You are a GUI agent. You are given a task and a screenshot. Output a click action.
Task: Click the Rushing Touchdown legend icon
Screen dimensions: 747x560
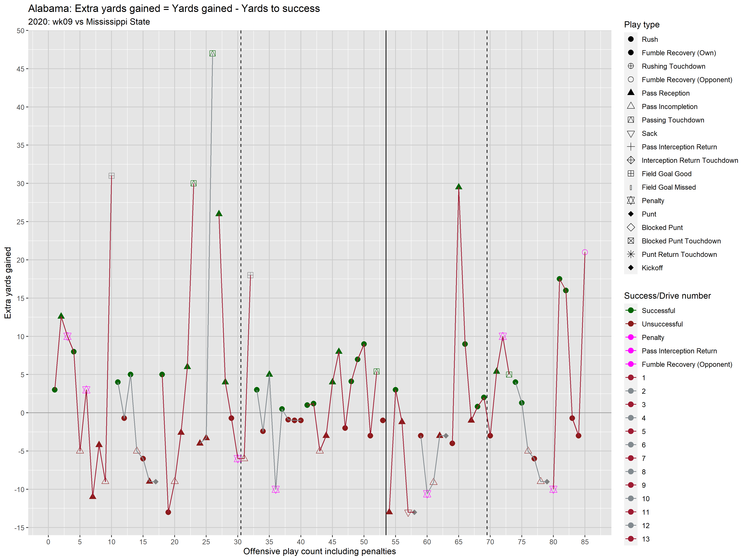point(630,66)
